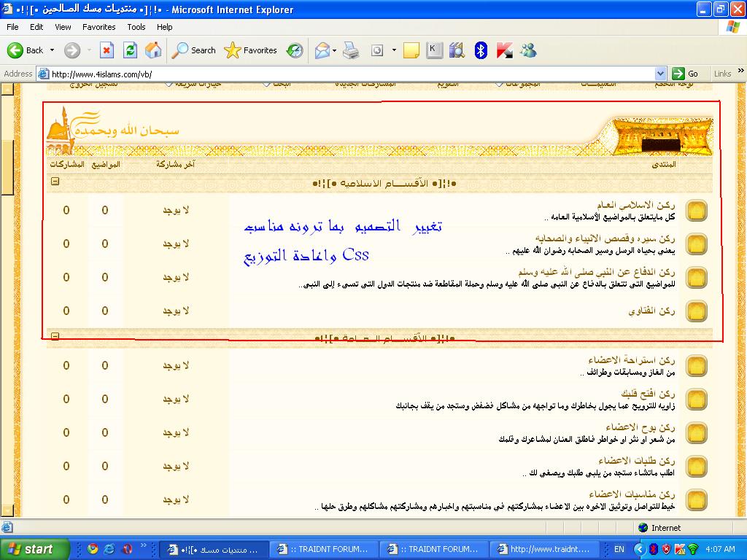Open the address bar URL dropdown
Screen dimensions: 747x560
660,74
